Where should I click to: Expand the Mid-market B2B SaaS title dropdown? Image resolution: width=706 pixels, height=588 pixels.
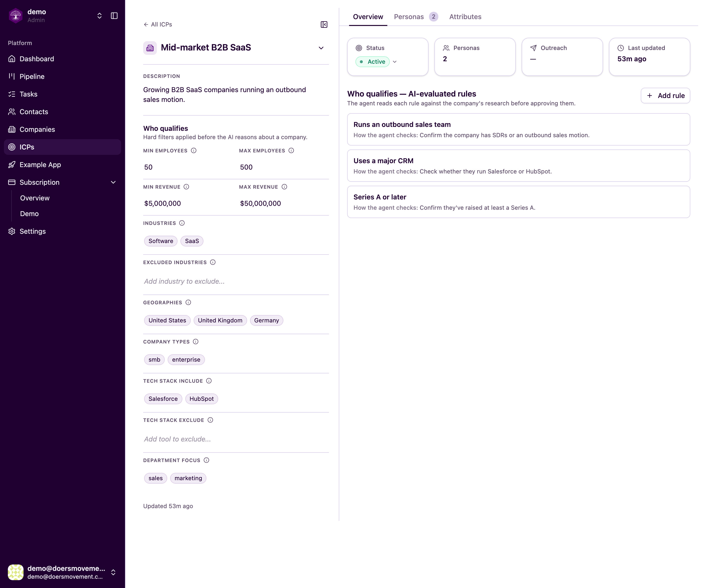coord(321,48)
